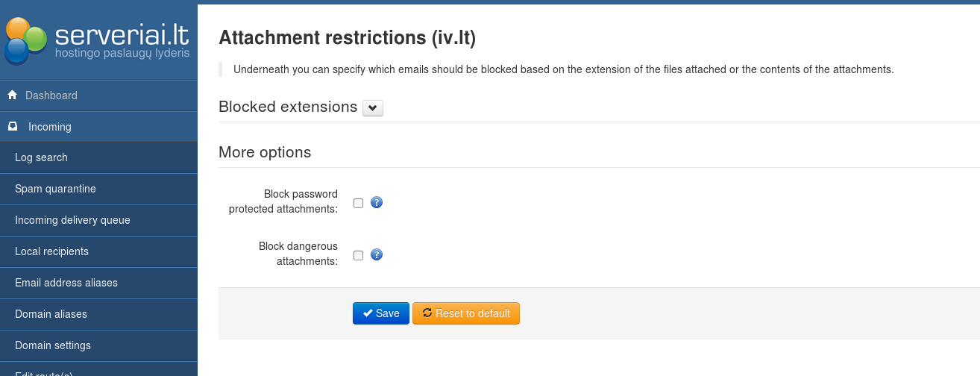Open Local recipients page
Screen dimensions: 980x376
tap(51, 251)
